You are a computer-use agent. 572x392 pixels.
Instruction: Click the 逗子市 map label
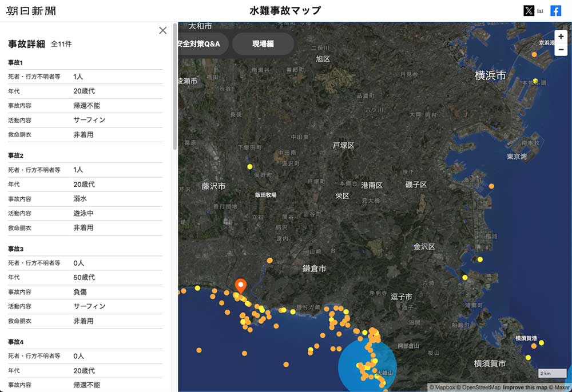(x=402, y=297)
